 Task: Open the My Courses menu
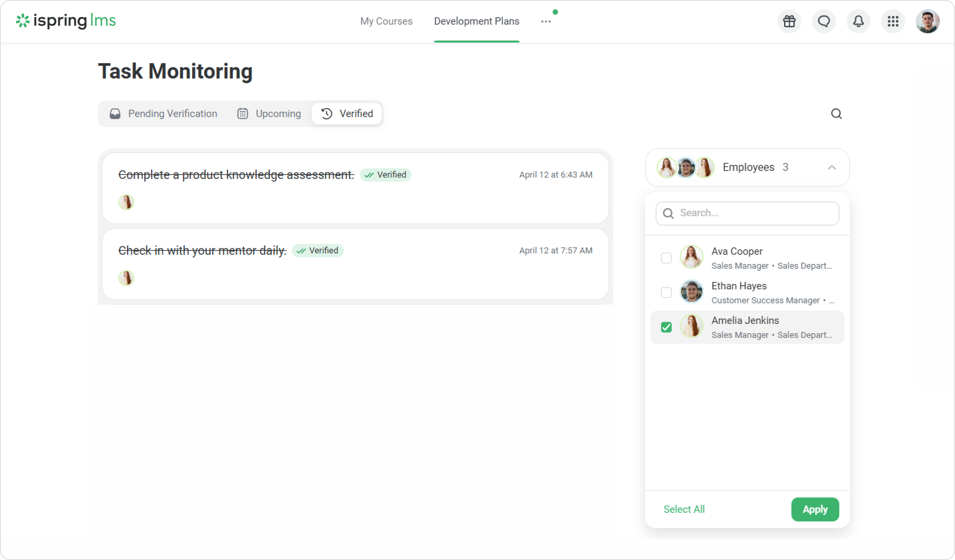(x=386, y=21)
